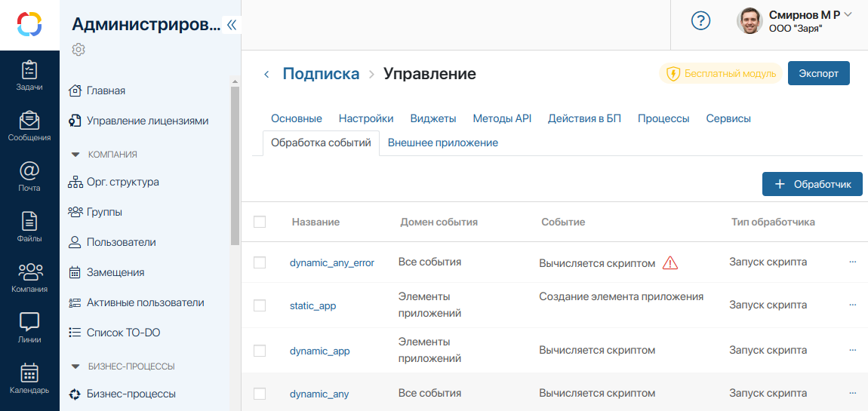Image resolution: width=868 pixels, height=411 pixels.
Task: Click the administration settings gear icon
Action: 78,50
